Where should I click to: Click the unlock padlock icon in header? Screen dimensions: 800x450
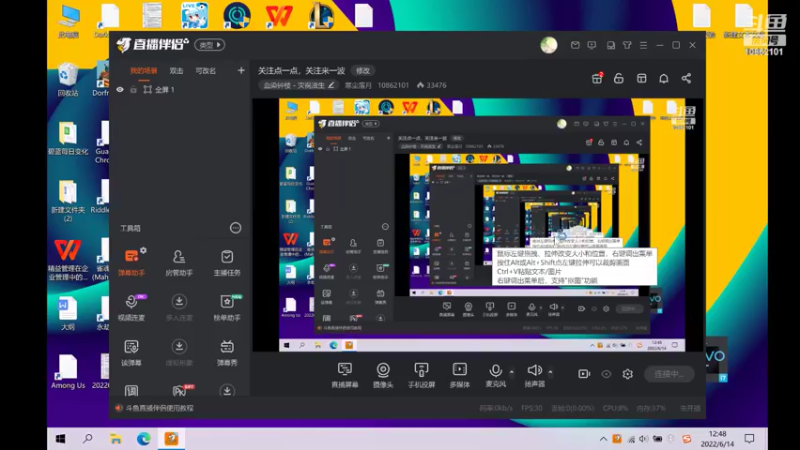[619, 78]
